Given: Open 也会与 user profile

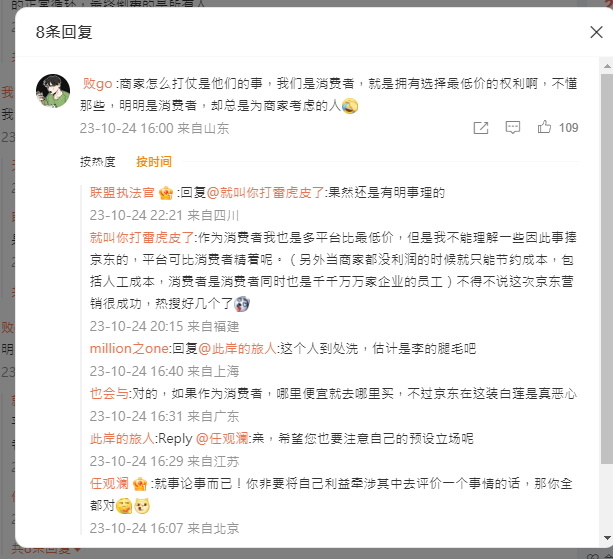Looking at the screenshot, I should pyautogui.click(x=109, y=393).
